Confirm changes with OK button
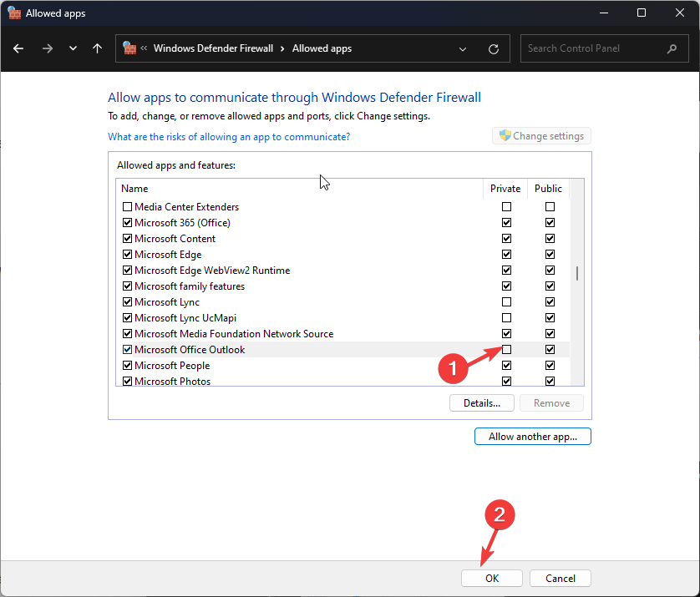This screenshot has width=700, height=597. (x=492, y=579)
